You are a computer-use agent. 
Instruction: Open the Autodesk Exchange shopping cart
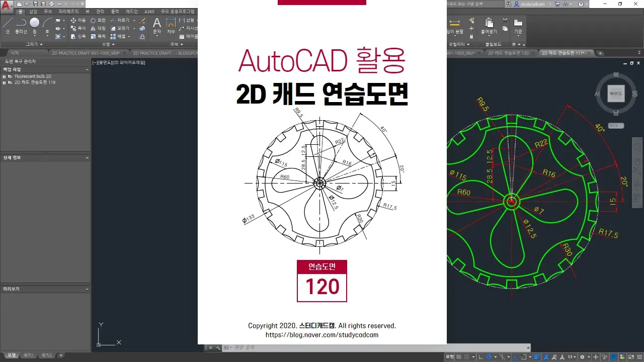(x=557, y=4)
